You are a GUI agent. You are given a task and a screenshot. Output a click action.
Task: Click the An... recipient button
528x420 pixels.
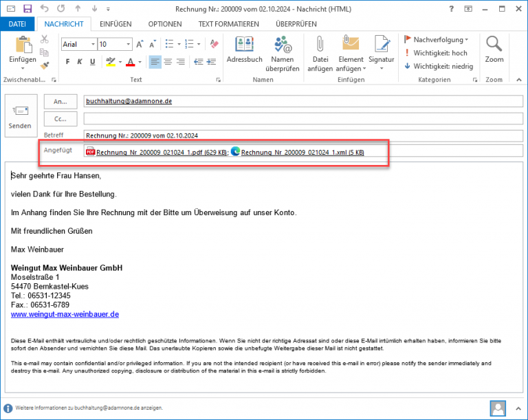coord(60,101)
